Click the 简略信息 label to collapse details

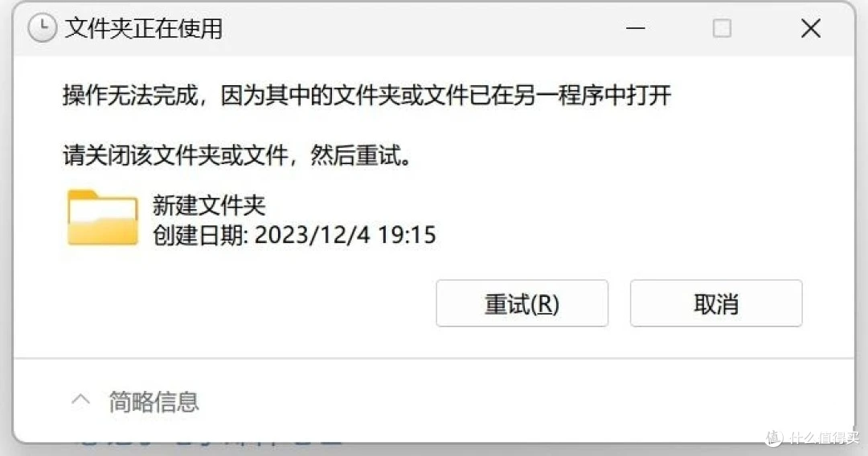154,401
